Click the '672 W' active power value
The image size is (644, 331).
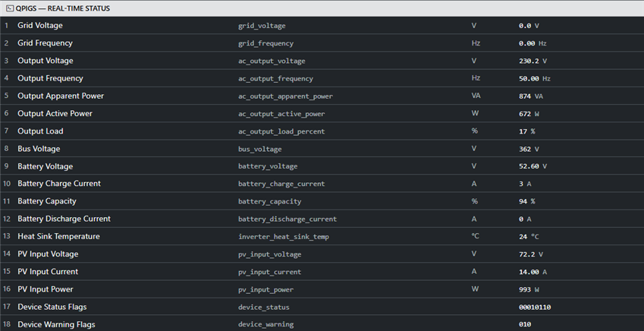pos(529,114)
